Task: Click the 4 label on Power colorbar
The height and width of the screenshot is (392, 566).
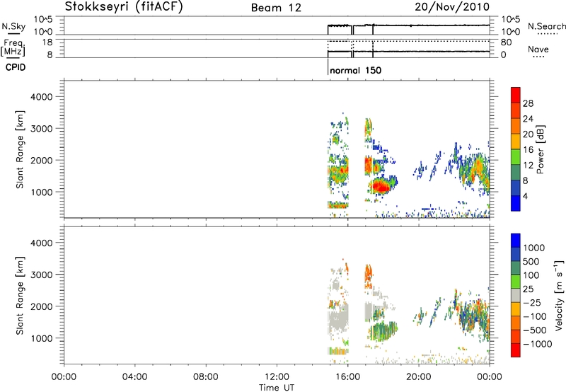Action: pyautogui.click(x=526, y=196)
